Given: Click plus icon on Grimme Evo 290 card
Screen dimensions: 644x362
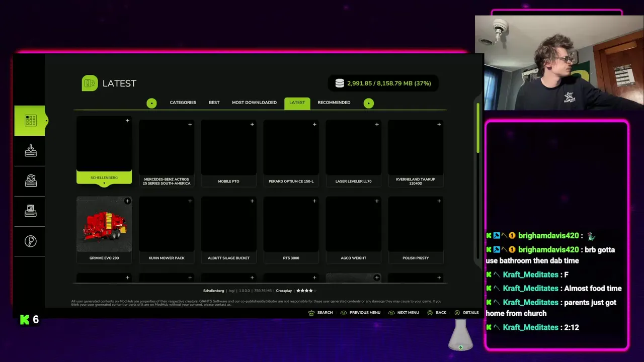Looking at the screenshot, I should click(x=127, y=201).
